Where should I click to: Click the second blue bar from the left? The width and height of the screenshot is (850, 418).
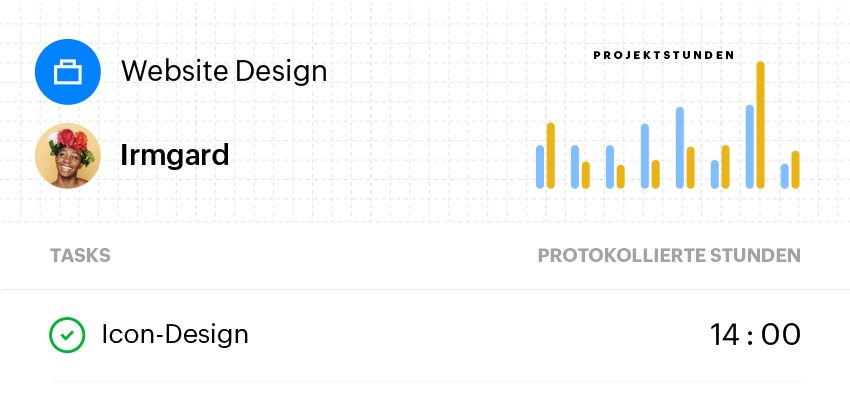575,167
